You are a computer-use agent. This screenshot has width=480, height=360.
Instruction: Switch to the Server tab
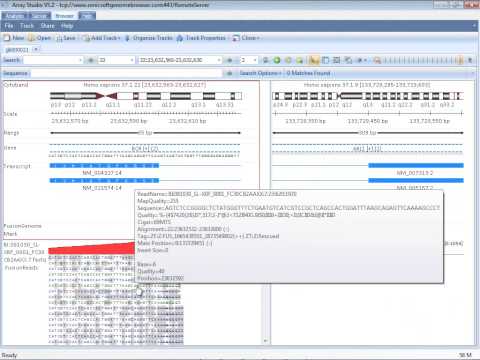[x=39, y=16]
